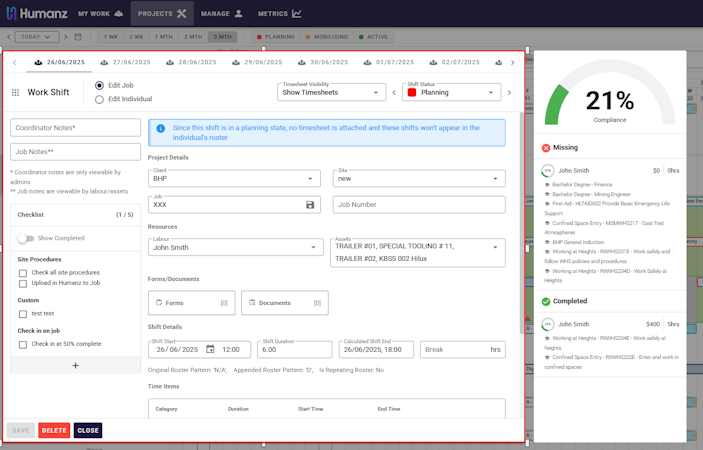The image size is (703, 450).
Task: Toggle the Mobilising status filter chip
Action: coord(327,37)
